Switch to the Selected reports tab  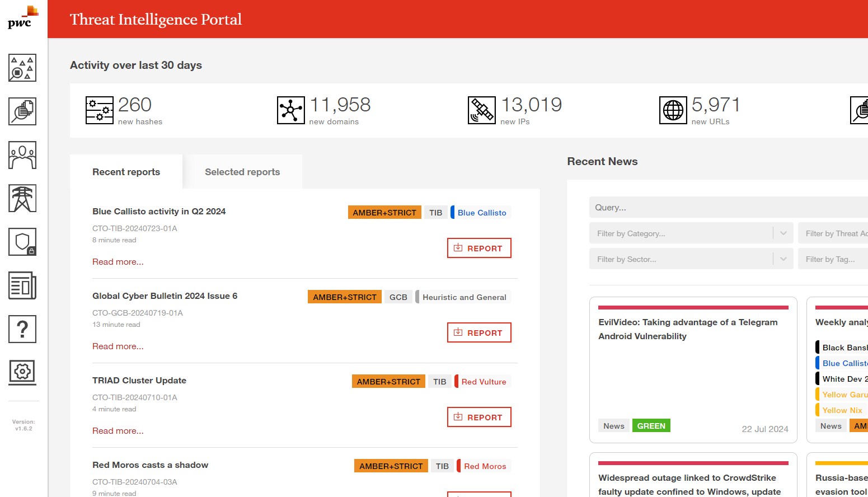[x=242, y=172]
